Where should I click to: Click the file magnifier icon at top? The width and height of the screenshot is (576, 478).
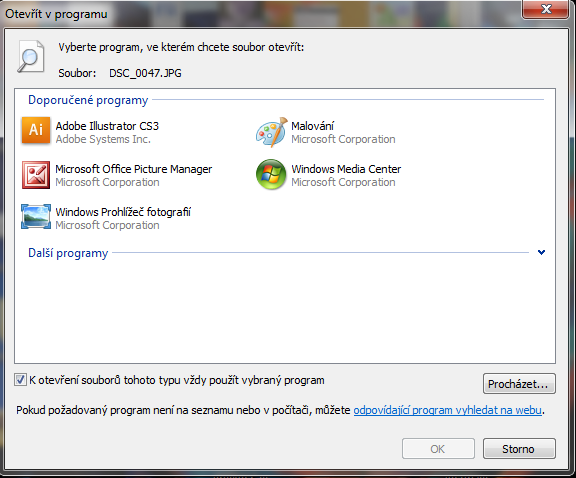click(31, 56)
